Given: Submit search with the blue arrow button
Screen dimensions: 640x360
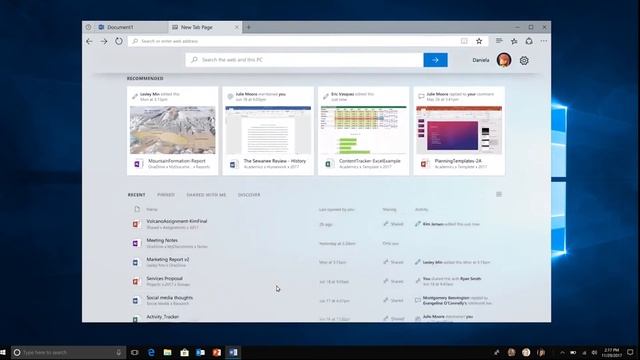Looking at the screenshot, I should tap(436, 60).
